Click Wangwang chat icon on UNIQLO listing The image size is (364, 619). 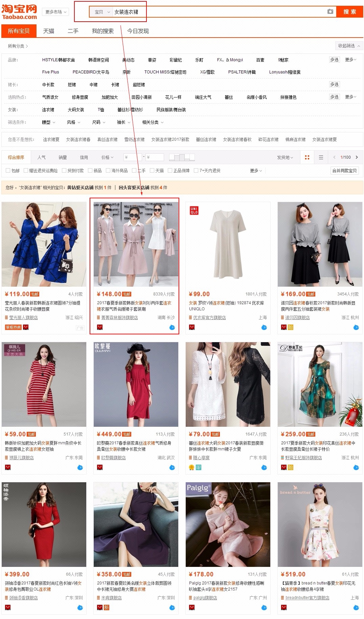point(264,327)
